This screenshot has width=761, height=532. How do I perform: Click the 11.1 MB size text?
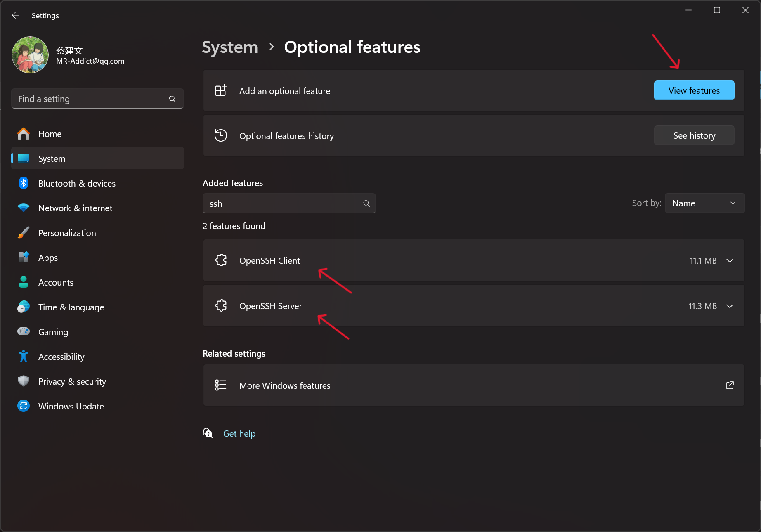703,261
